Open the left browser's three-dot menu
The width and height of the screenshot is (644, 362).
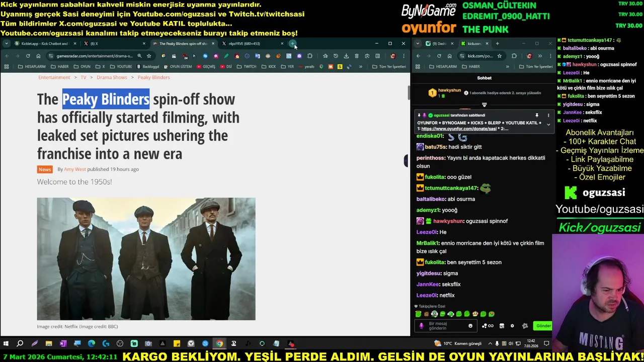pyautogui.click(x=404, y=56)
